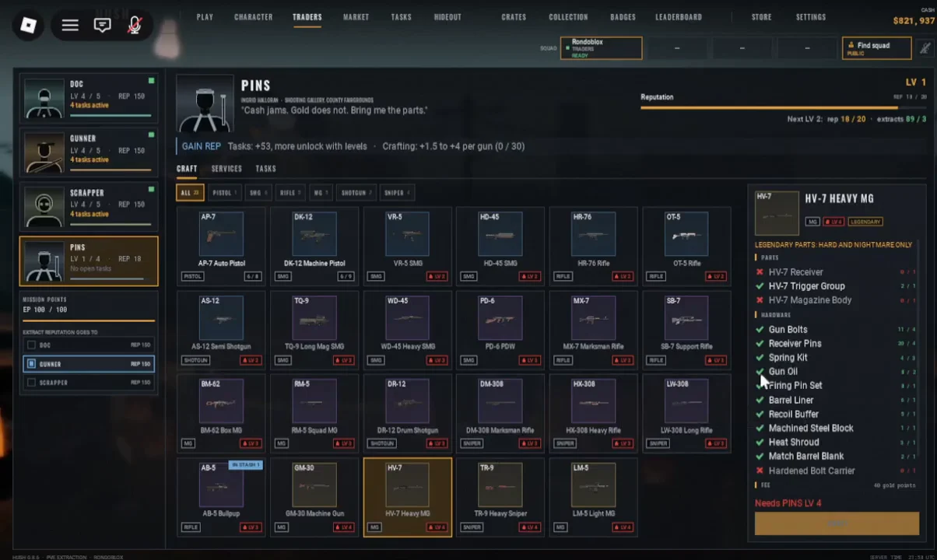Select the VR-5 SMG card
Screen dimensions: 937x560
pyautogui.click(x=407, y=246)
